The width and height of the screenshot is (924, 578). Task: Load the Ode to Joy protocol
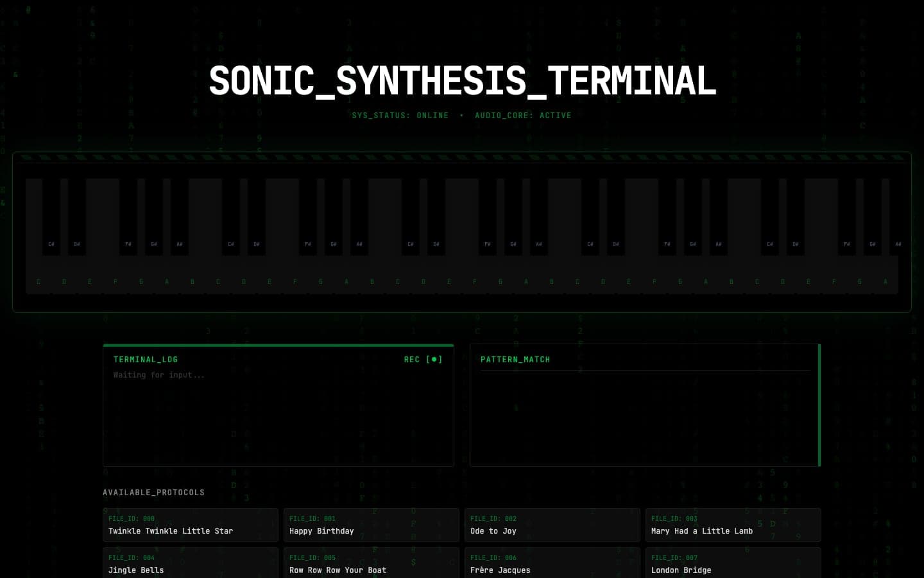[552, 525]
